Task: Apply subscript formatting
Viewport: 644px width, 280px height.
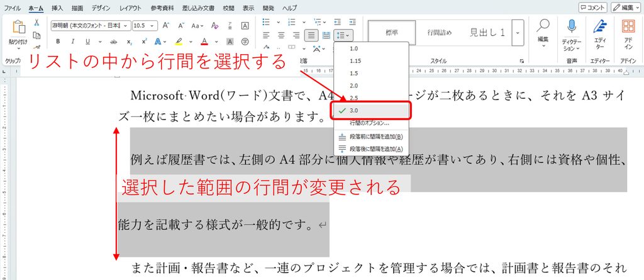Action: coord(130,42)
